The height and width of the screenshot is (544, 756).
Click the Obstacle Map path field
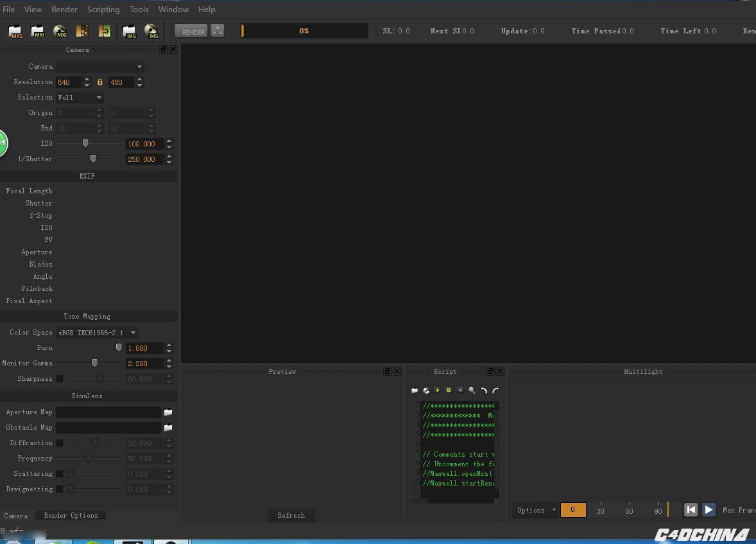[x=108, y=428]
